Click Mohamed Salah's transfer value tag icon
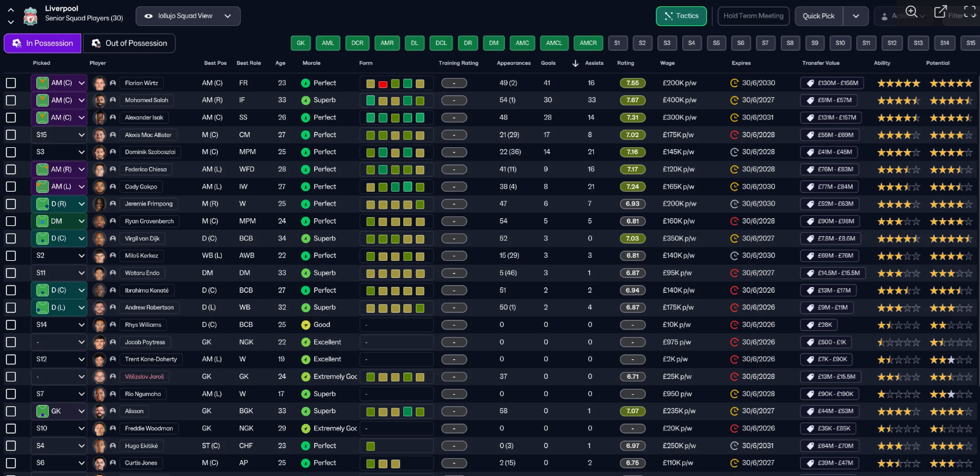This screenshot has width=980, height=476. pyautogui.click(x=810, y=100)
